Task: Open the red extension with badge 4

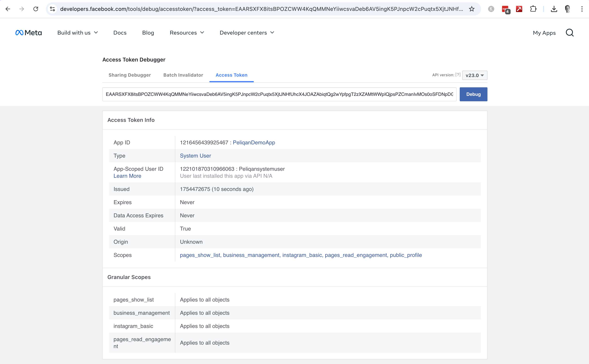Action: pyautogui.click(x=506, y=9)
